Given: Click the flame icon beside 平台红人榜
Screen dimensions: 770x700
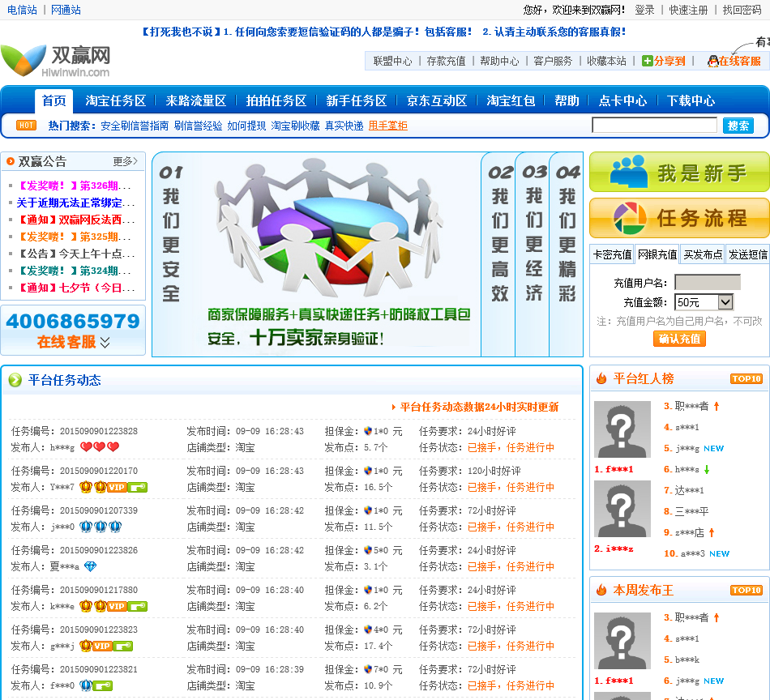Looking at the screenshot, I should tap(601, 378).
